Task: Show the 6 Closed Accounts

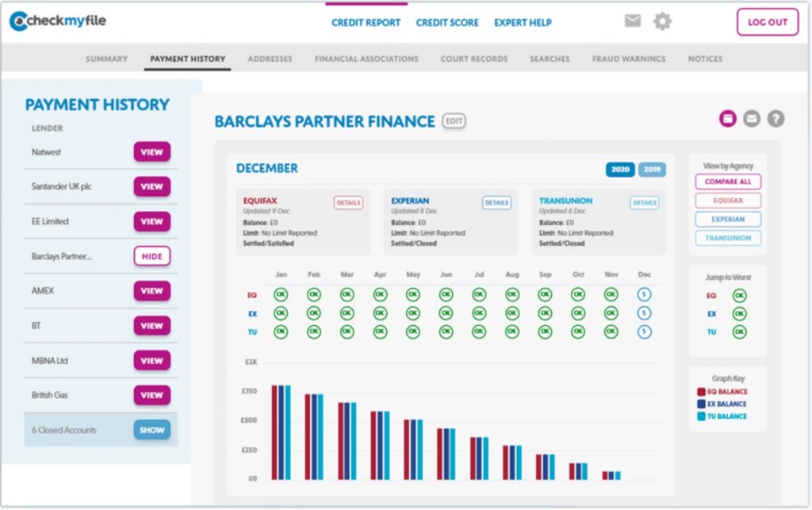Action: click(151, 430)
